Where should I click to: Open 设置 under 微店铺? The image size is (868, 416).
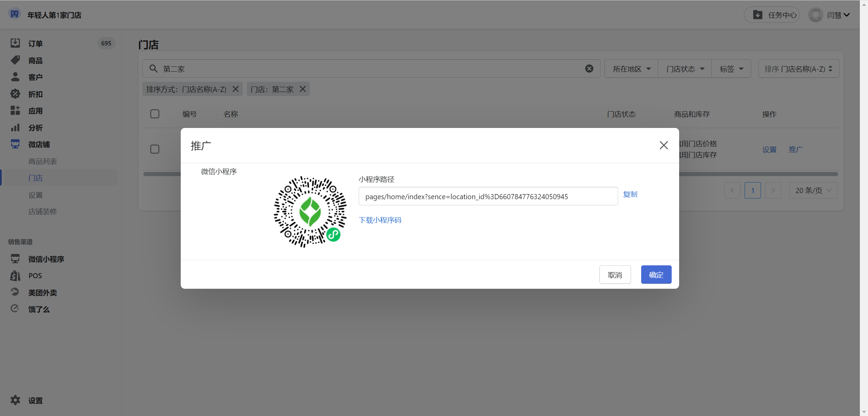[35, 195]
